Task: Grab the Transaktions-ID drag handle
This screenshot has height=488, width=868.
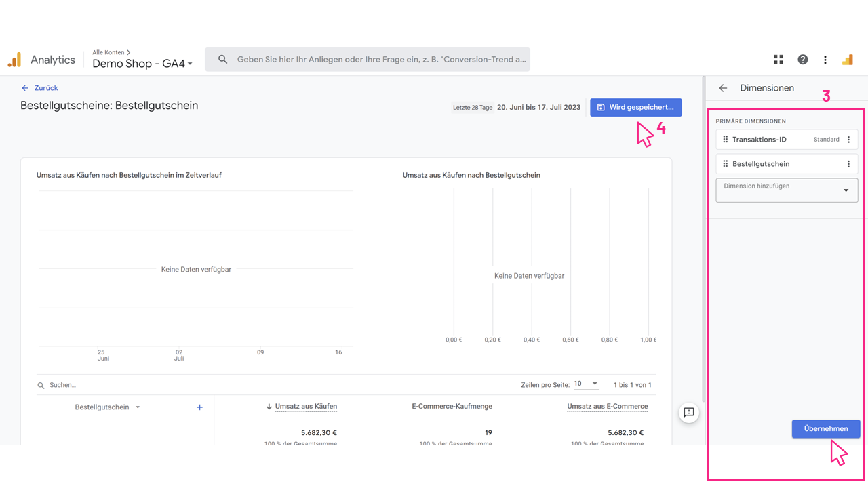Action: point(725,140)
